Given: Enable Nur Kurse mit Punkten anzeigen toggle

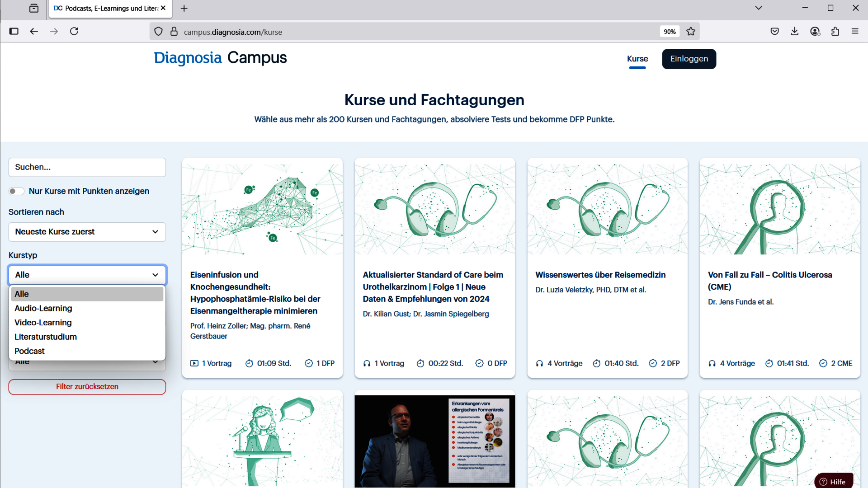Looking at the screenshot, I should pyautogui.click(x=16, y=191).
